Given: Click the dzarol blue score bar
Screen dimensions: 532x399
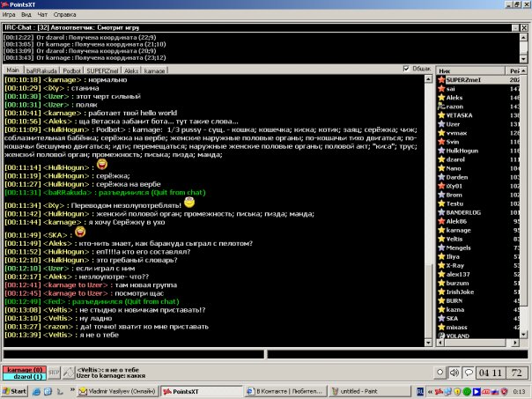Looking at the screenshot, I should pyautogui.click(x=24, y=377).
